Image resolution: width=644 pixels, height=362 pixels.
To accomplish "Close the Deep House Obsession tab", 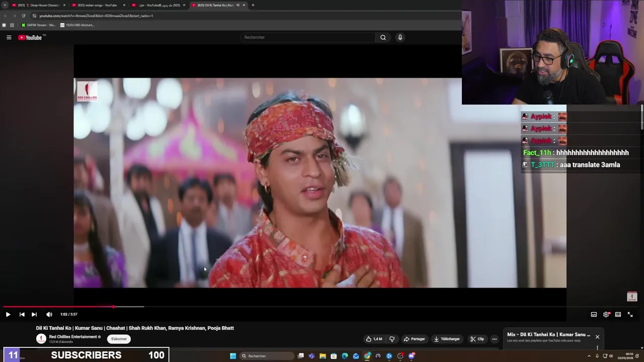I will tap(64, 5).
